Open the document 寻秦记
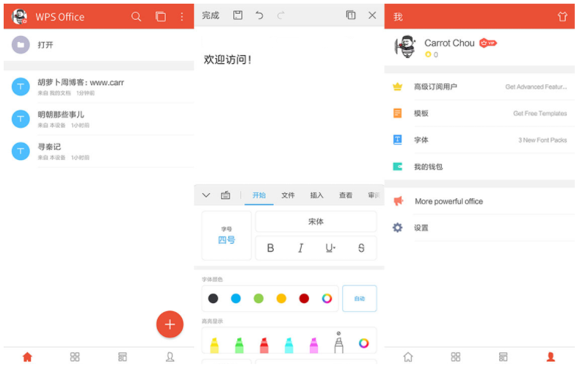 tap(99, 151)
